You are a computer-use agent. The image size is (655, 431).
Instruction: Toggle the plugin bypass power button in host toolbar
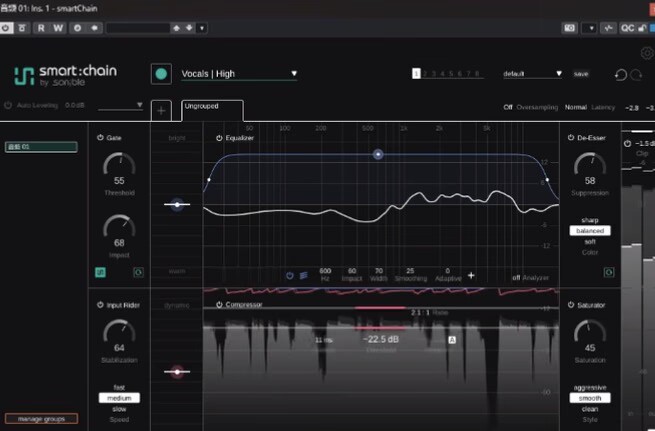coord(6,28)
